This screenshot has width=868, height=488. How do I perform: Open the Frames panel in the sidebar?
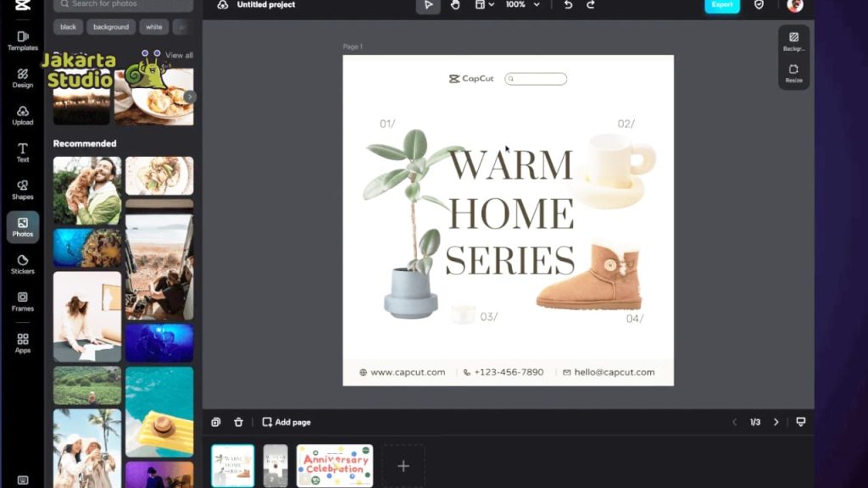tap(22, 302)
